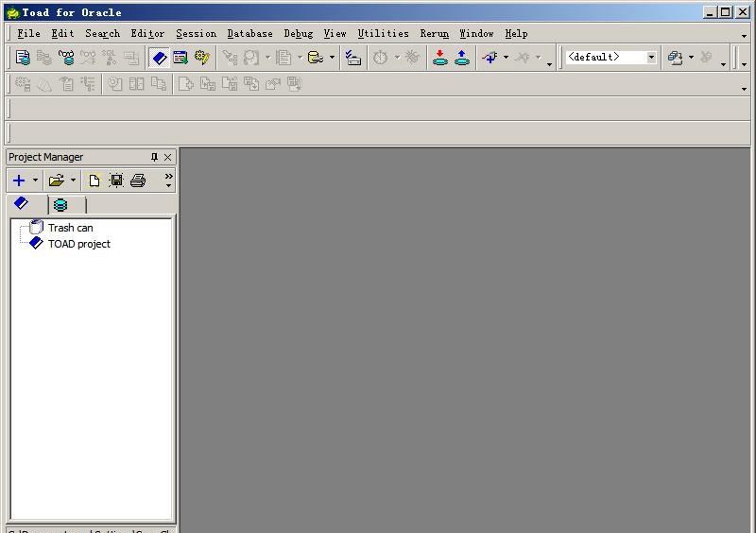Click the save disk icon in Project Manager
Screen dimensions: 756x533
(x=116, y=181)
